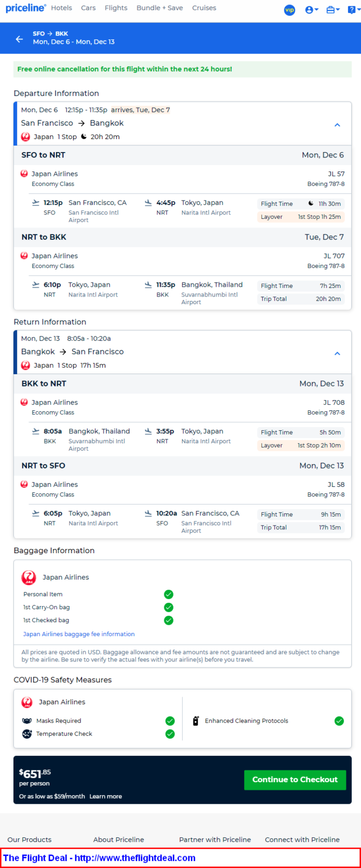Open the trips briefcase icon menu
361x868 pixels.
(334, 10)
